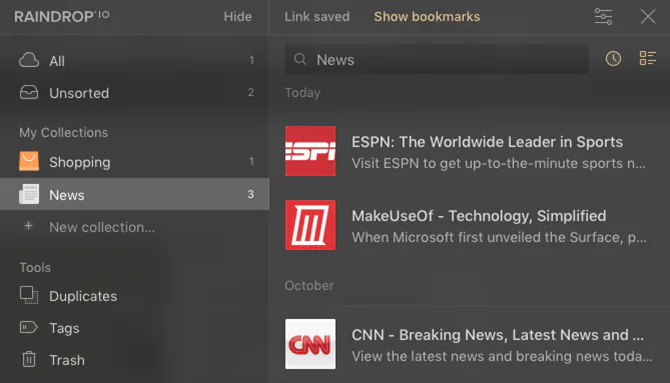Viewport: 670px width, 383px height.
Task: Open the settings sliders icon
Action: (603, 17)
